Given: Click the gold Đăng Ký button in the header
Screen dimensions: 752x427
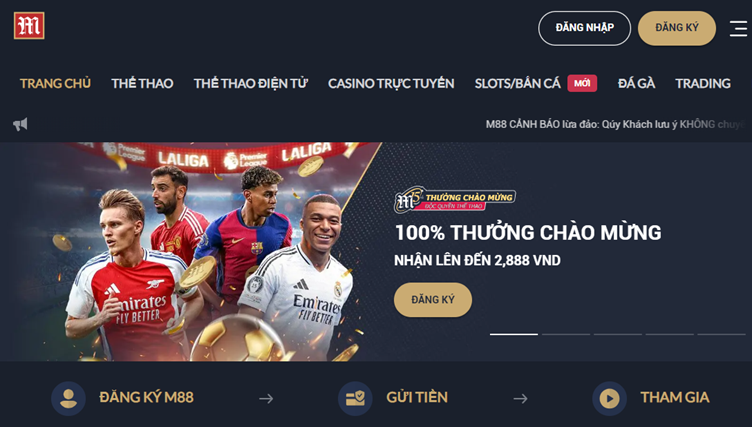Looking at the screenshot, I should point(677,28).
